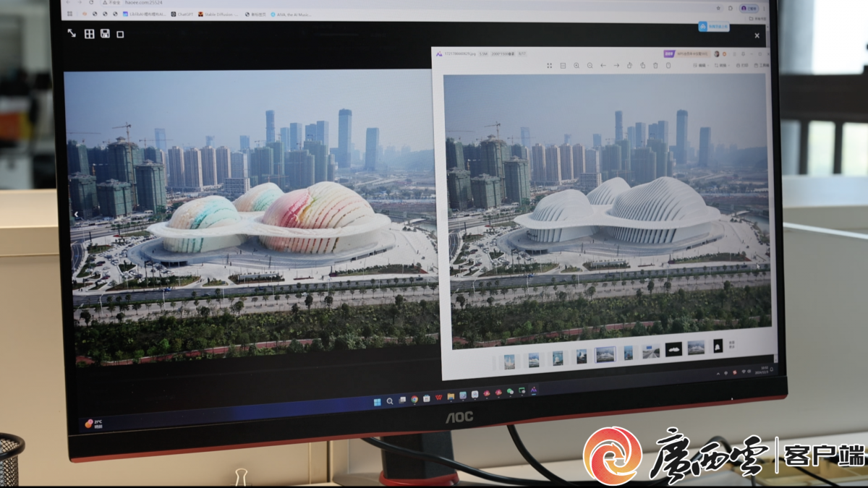This screenshot has width=868, height=488.
Task: Open Google Chrome from the taskbar
Action: [x=414, y=399]
